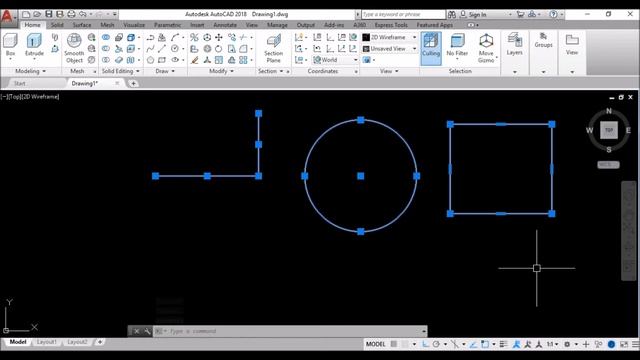Click the new file tab plus button

click(133, 83)
